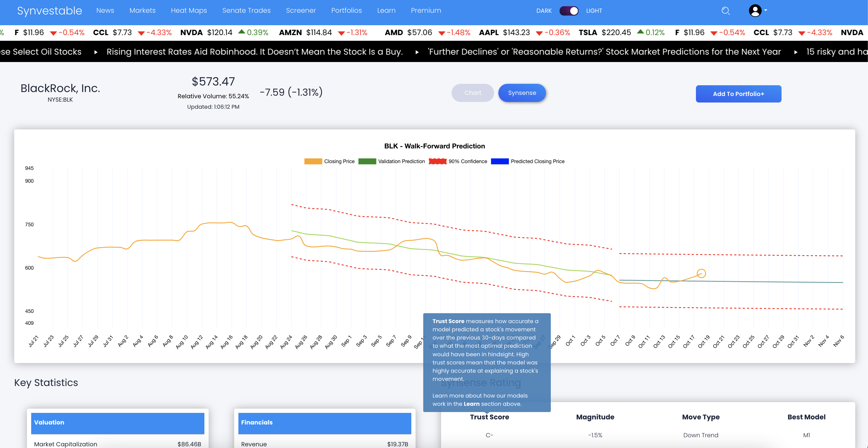Open 'Further Declines' market predictions headline
This screenshot has height=448, width=868.
(604, 52)
